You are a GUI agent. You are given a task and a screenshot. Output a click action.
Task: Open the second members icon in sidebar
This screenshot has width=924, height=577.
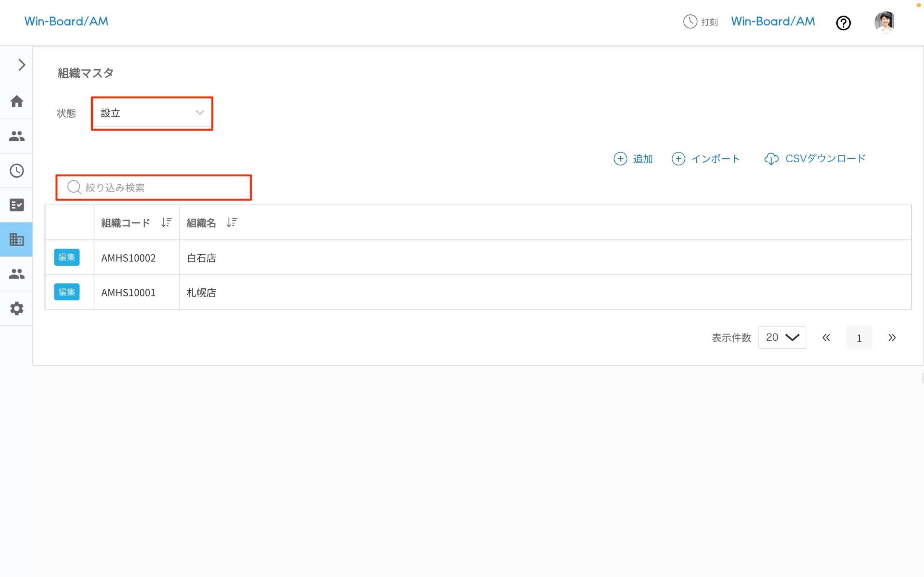16,274
